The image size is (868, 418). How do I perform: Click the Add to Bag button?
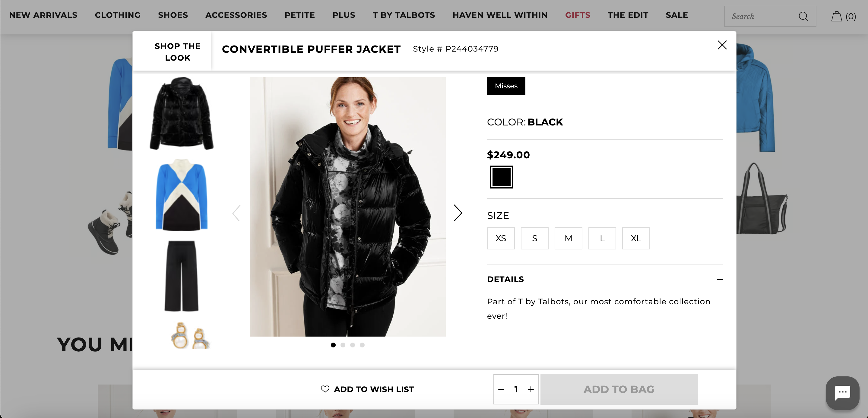pos(619,389)
